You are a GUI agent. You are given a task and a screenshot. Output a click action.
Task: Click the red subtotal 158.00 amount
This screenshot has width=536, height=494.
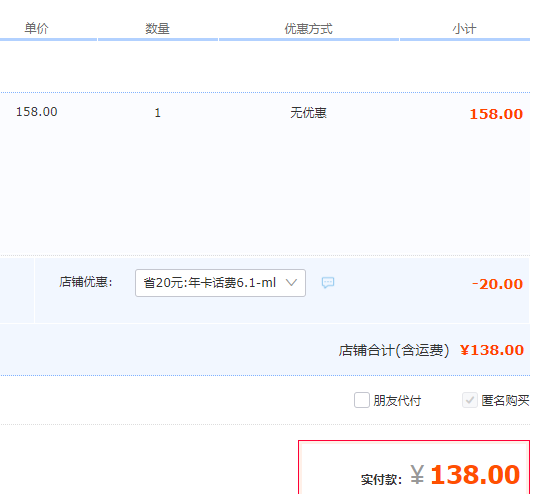[496, 114]
